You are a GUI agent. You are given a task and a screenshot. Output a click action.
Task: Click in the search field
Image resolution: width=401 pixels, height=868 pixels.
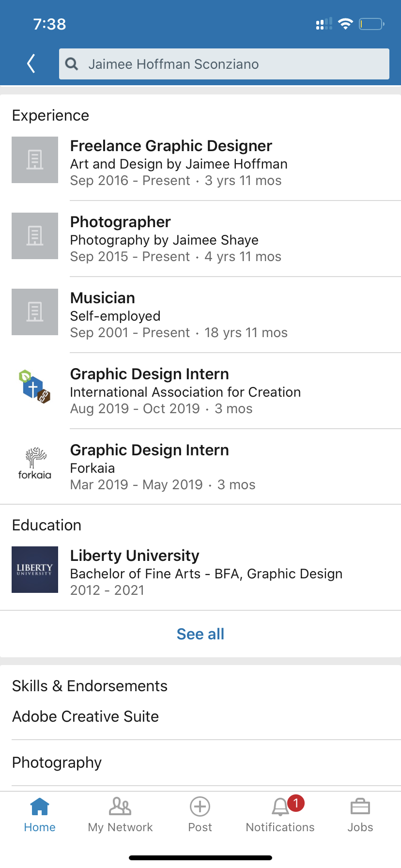click(x=232, y=64)
